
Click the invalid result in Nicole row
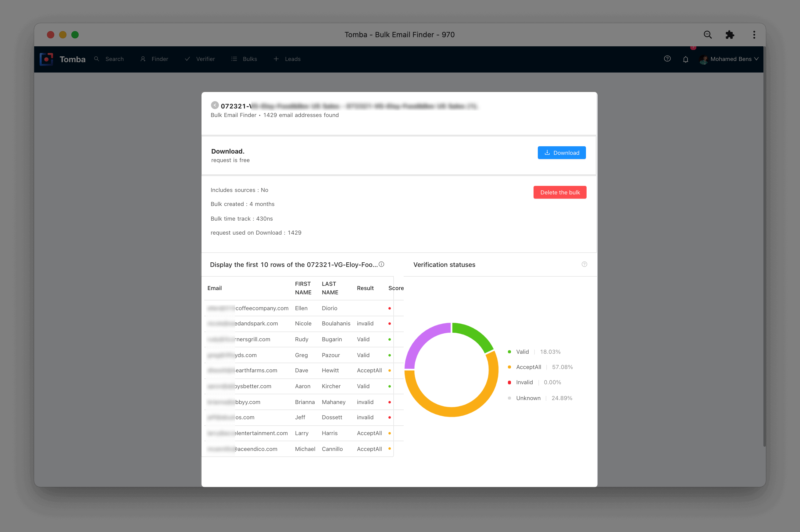pyautogui.click(x=365, y=323)
